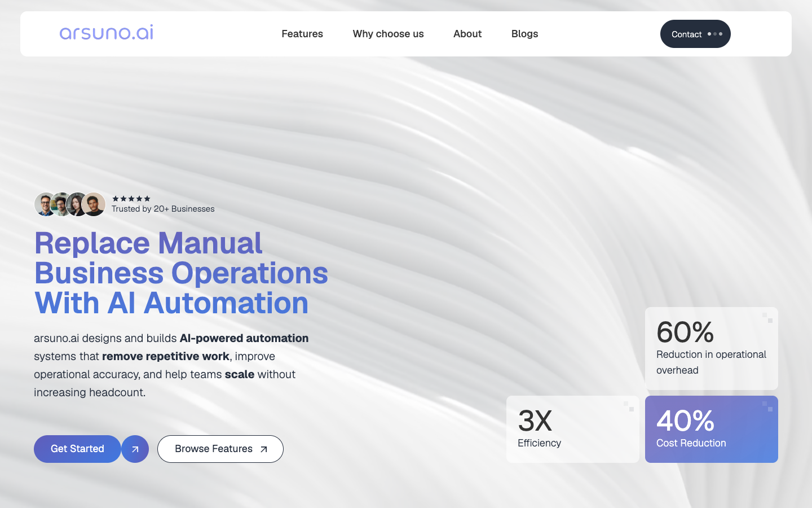The width and height of the screenshot is (812, 508).
Task: Go to the About page
Action: pos(467,34)
